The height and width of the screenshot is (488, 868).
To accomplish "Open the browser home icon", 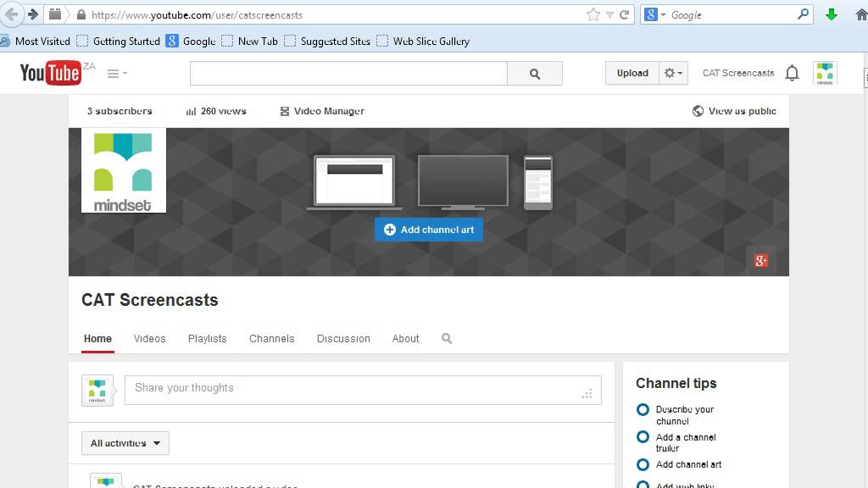I will point(861,15).
